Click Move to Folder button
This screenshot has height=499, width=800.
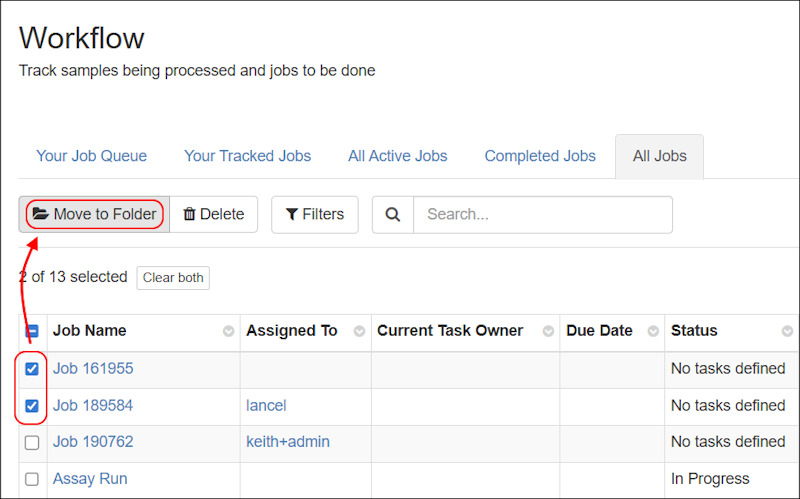[94, 214]
